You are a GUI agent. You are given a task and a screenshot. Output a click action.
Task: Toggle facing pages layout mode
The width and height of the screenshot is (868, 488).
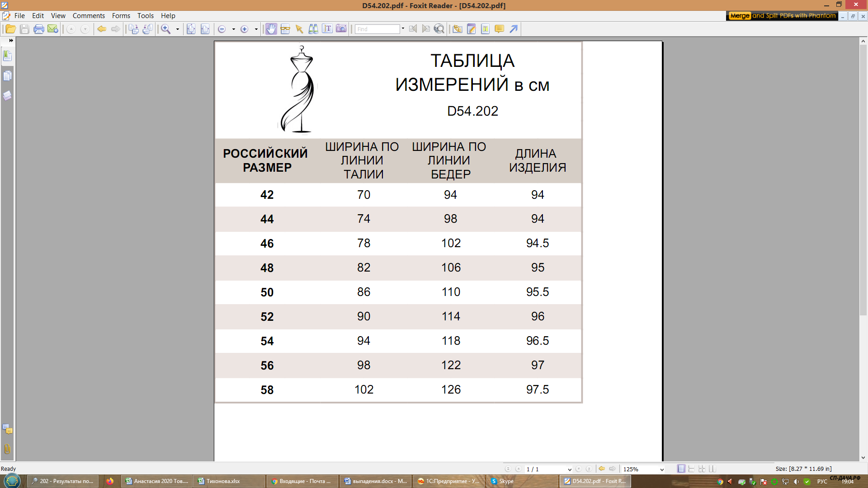pos(712,469)
